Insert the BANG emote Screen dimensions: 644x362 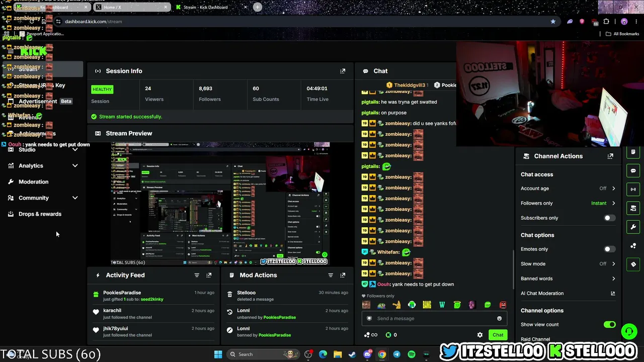[x=427, y=305]
